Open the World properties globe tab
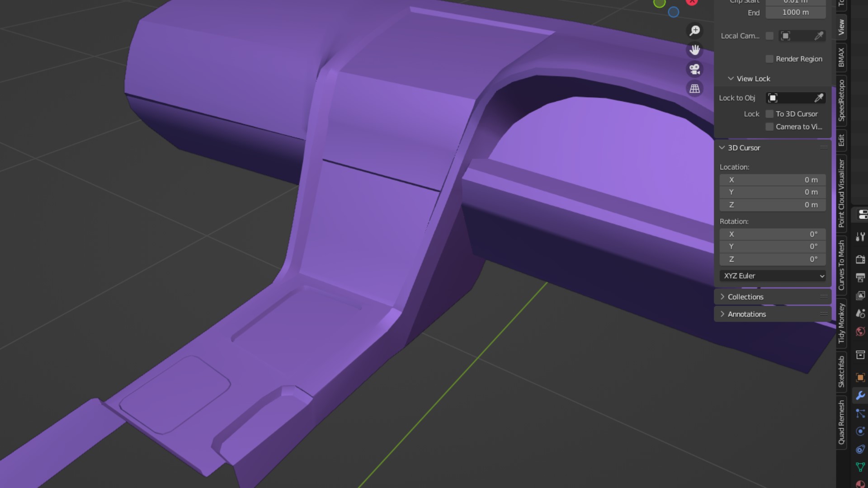868x488 pixels. click(x=860, y=332)
